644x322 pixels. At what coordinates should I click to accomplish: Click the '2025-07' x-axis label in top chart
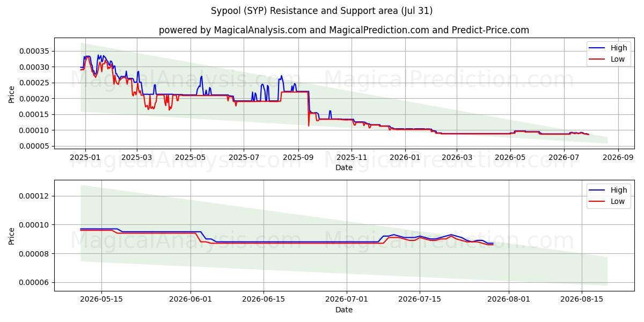pos(244,158)
